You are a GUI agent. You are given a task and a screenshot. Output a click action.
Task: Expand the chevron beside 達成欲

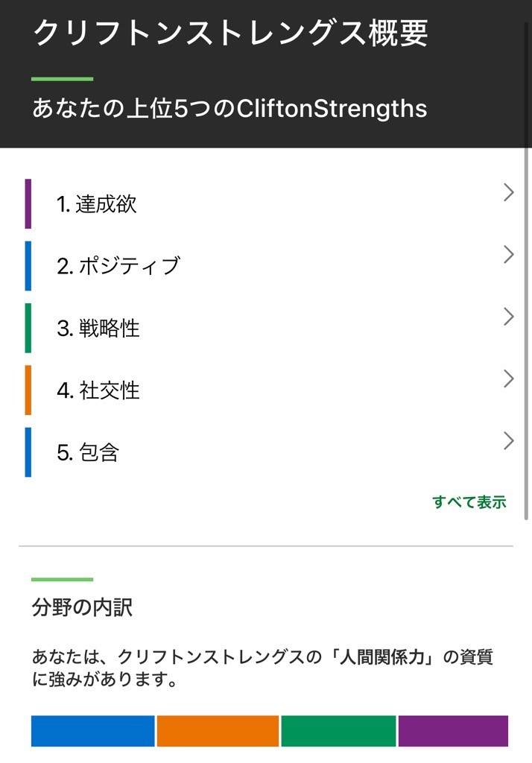508,193
